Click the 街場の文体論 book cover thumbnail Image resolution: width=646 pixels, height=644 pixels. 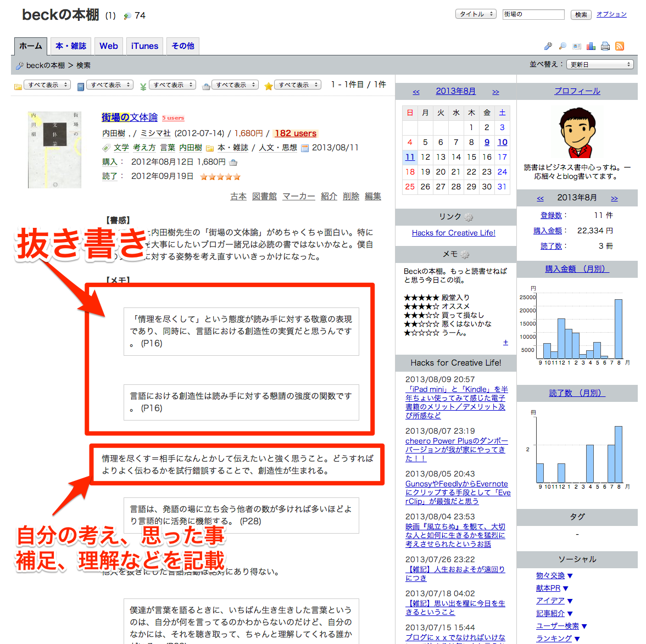pyautogui.click(x=54, y=150)
